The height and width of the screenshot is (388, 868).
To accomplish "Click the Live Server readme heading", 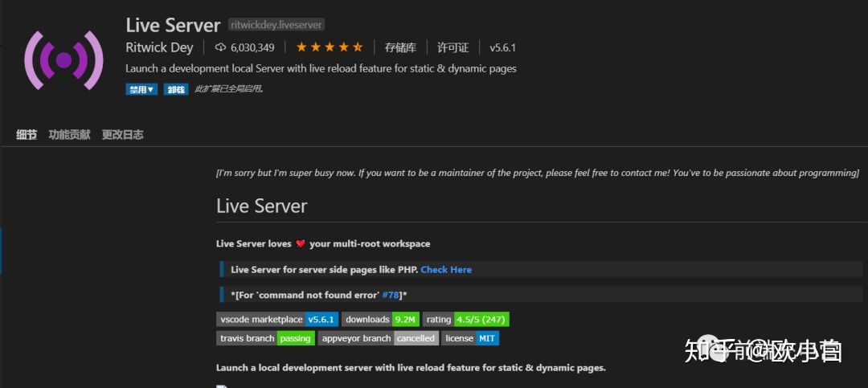I will (x=262, y=206).
